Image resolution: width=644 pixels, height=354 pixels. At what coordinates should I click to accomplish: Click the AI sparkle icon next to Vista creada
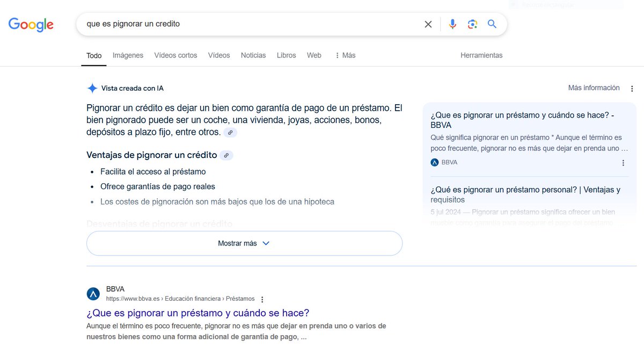92,88
